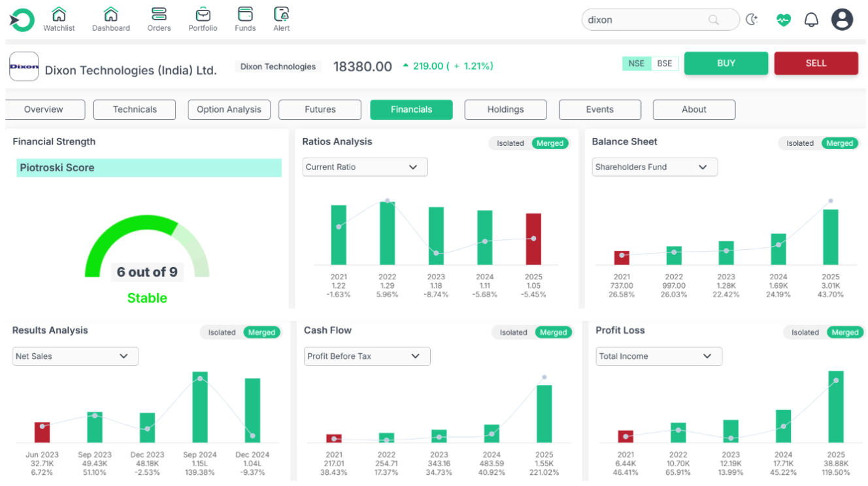
Task: Open the Orders icon
Action: 159,14
